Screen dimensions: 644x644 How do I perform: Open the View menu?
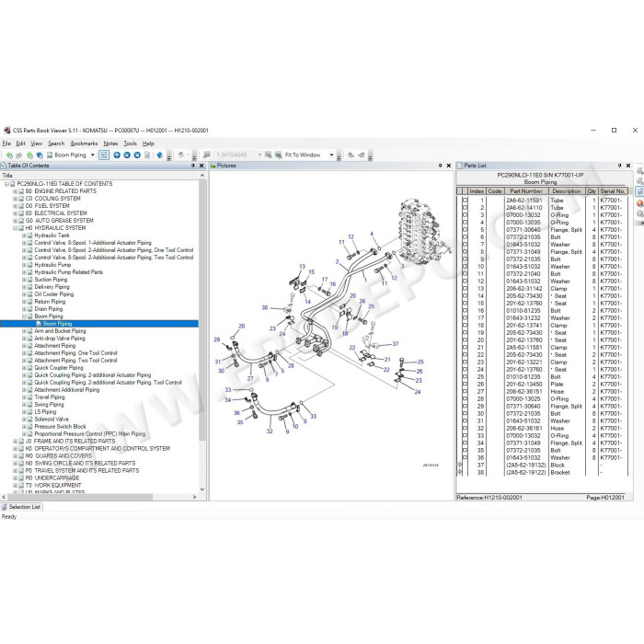point(36,144)
